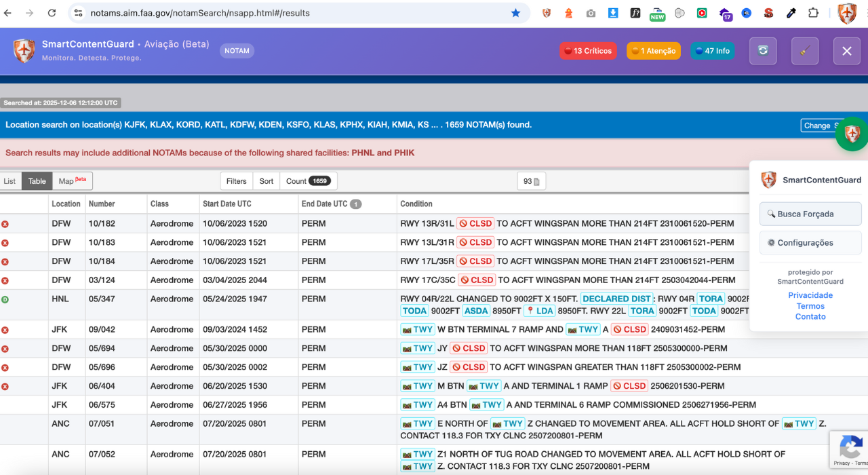
Task: Open the Privacidade link
Action: pos(810,295)
